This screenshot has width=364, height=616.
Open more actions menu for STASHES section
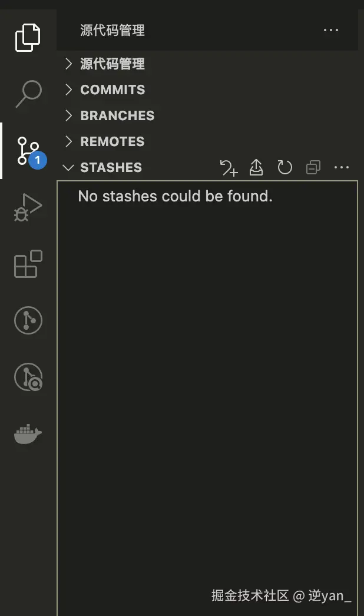[342, 168]
